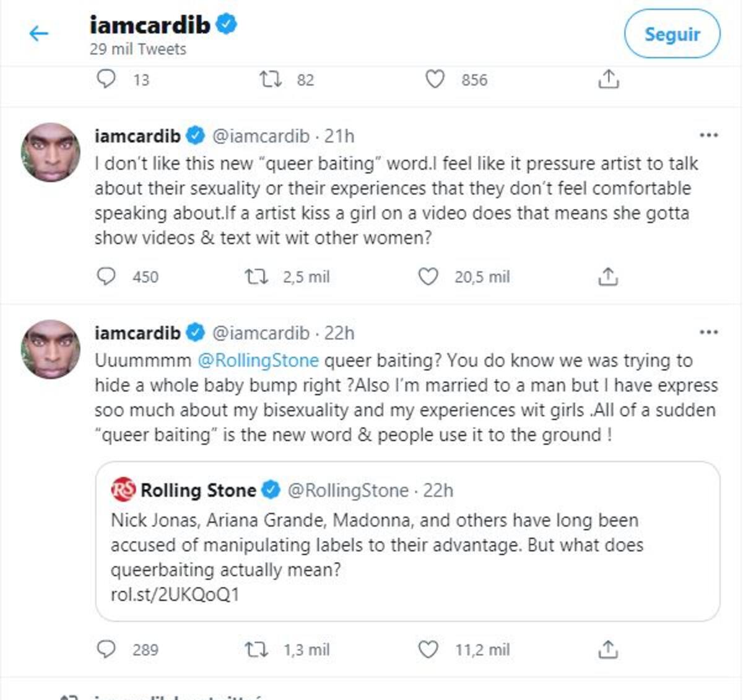
Task: Retweet the tweet with 1,3 mil retweets
Action: (256, 649)
